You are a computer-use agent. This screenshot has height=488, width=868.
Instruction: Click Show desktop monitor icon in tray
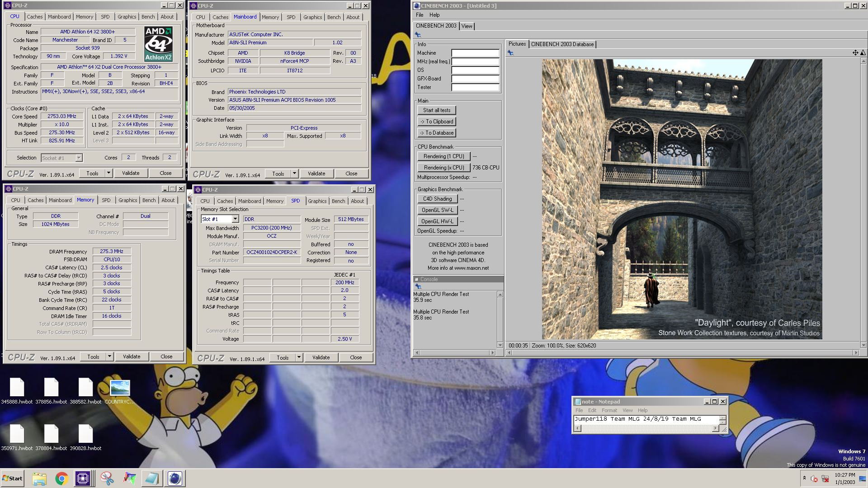tap(863, 479)
